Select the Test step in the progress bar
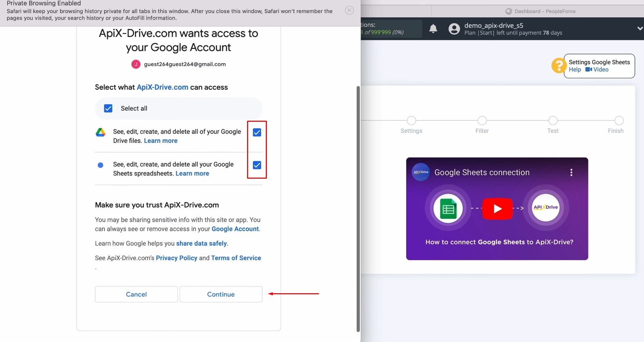Viewport: 644px width, 342px height. coord(553,120)
